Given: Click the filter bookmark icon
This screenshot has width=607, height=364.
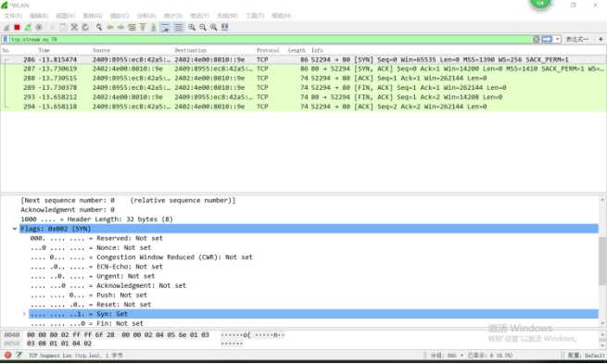Looking at the screenshot, I should click(x=5, y=40).
